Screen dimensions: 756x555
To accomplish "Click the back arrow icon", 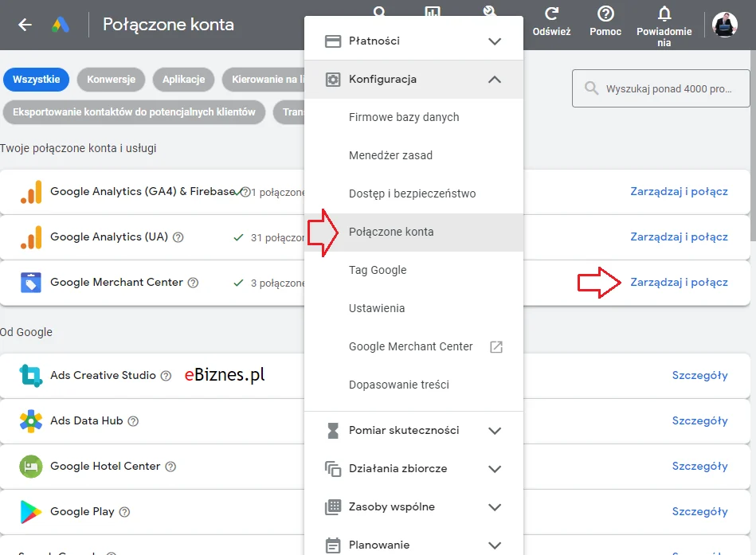I will 25,25.
